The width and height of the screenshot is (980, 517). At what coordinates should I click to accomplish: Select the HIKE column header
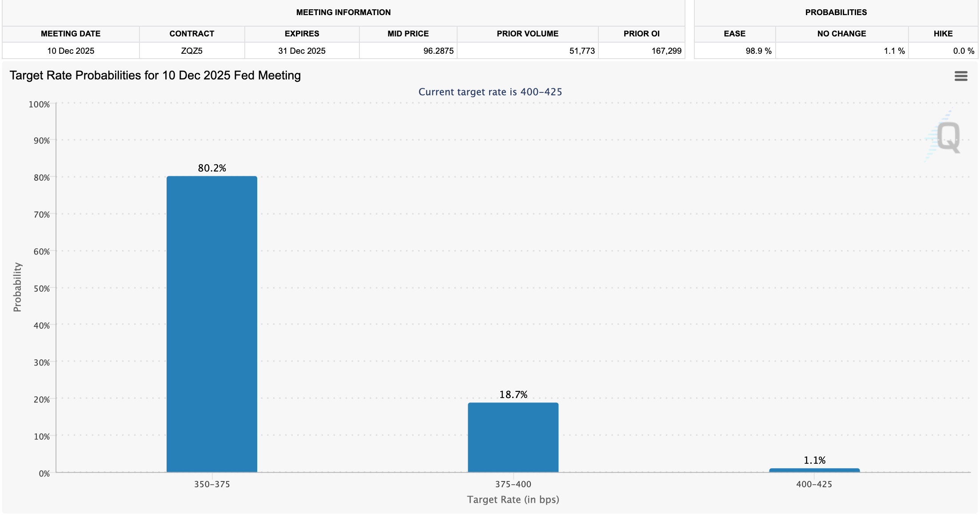943,34
